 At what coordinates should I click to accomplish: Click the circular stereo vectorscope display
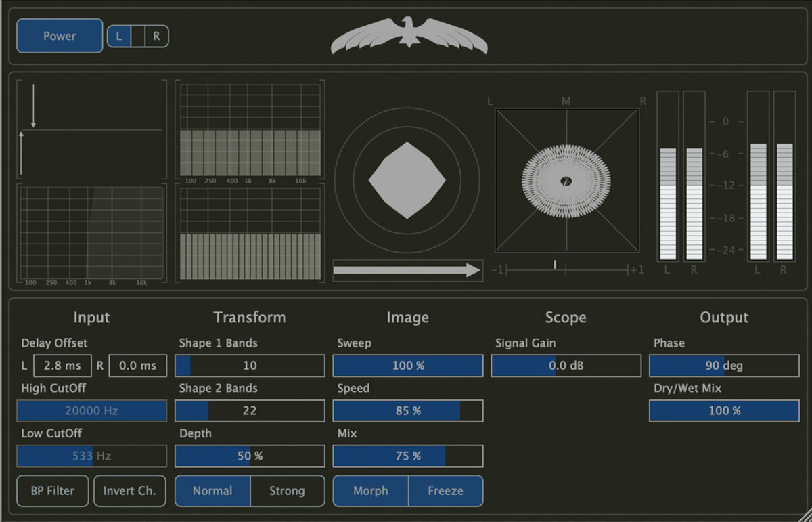pyautogui.click(x=567, y=180)
